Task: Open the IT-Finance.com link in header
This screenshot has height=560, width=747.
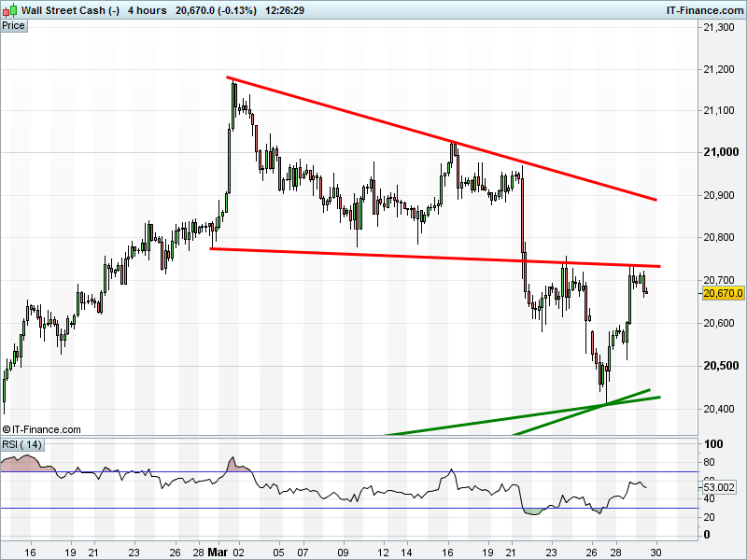Action: point(705,10)
